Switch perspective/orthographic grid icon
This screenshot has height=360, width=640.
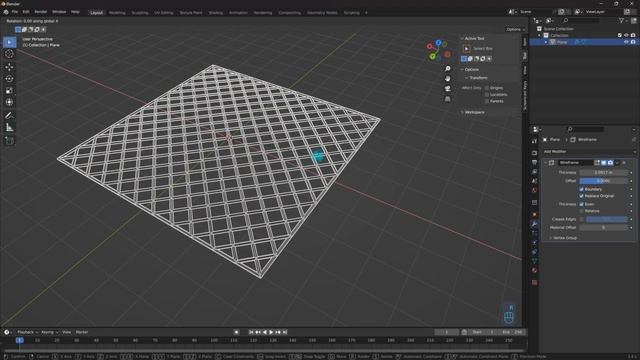click(x=448, y=99)
